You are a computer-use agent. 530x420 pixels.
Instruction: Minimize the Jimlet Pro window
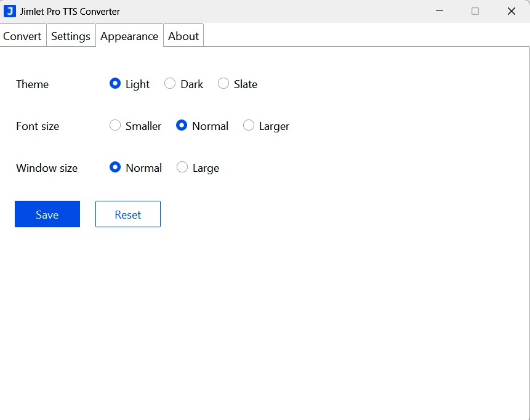pyautogui.click(x=439, y=11)
